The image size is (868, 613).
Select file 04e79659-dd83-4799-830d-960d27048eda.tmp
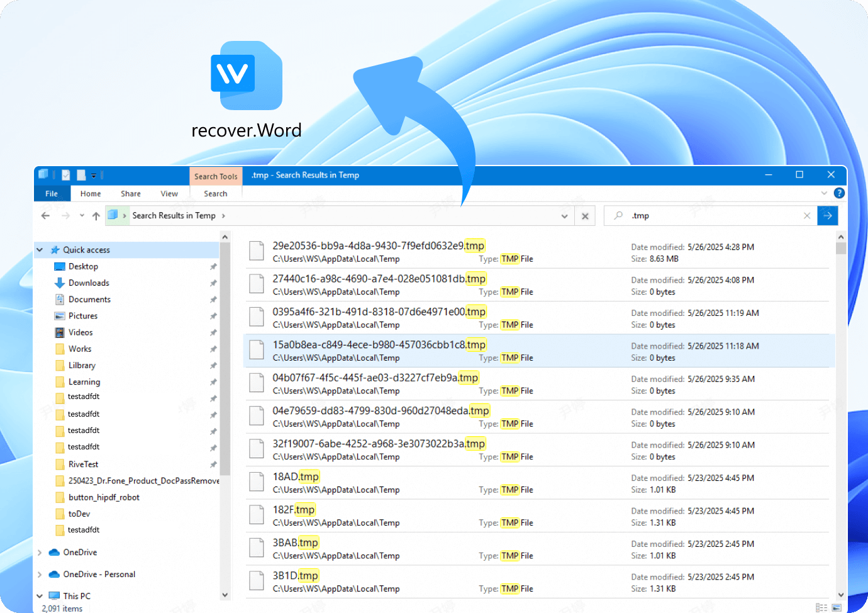539,417
